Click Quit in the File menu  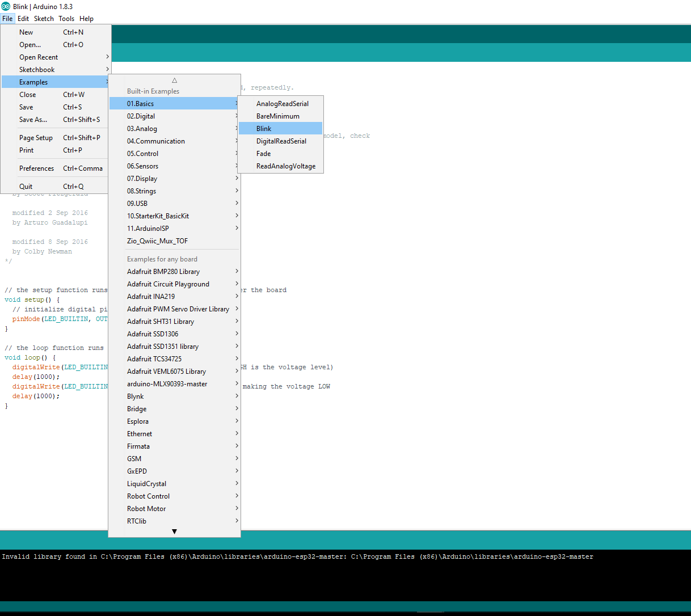click(x=26, y=187)
